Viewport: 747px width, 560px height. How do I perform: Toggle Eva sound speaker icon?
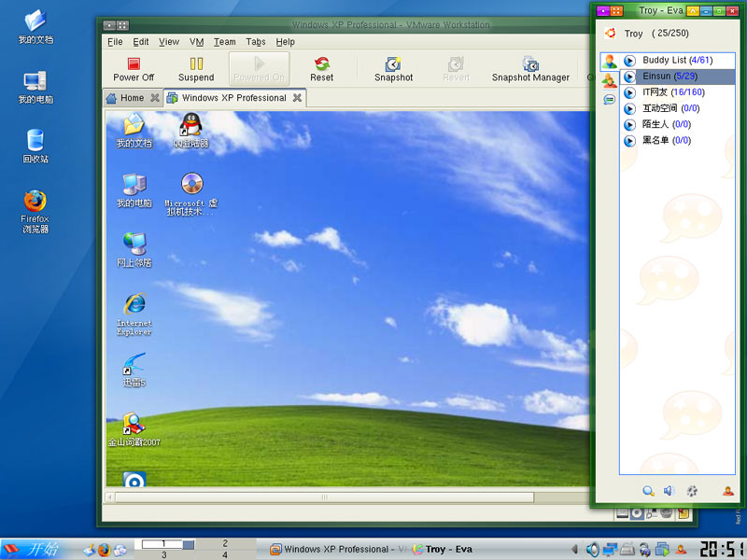(669, 491)
